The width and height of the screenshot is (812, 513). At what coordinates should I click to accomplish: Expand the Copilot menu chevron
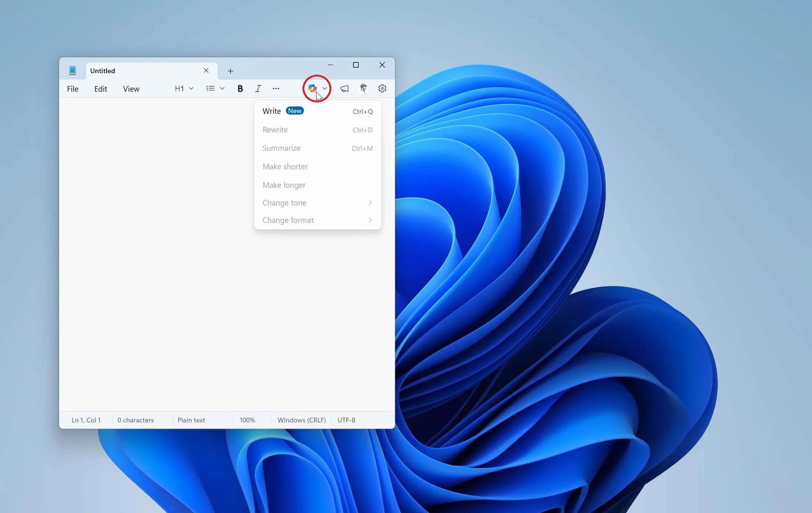(x=325, y=88)
